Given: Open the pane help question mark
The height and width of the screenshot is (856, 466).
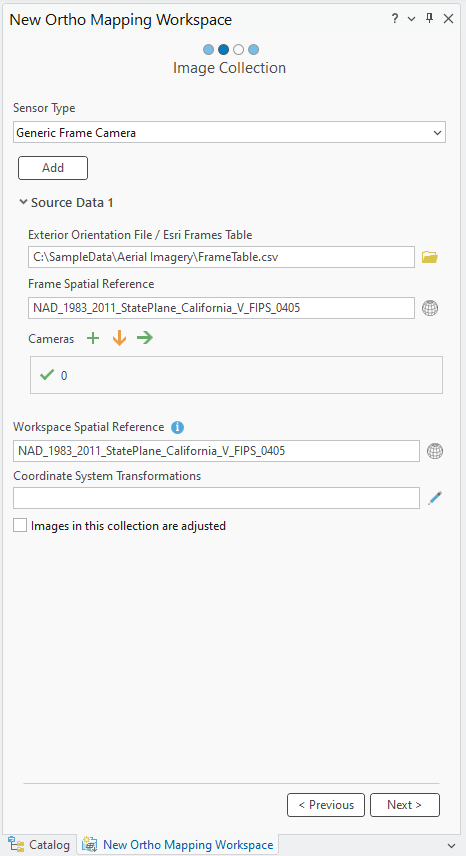Looking at the screenshot, I should (395, 19).
